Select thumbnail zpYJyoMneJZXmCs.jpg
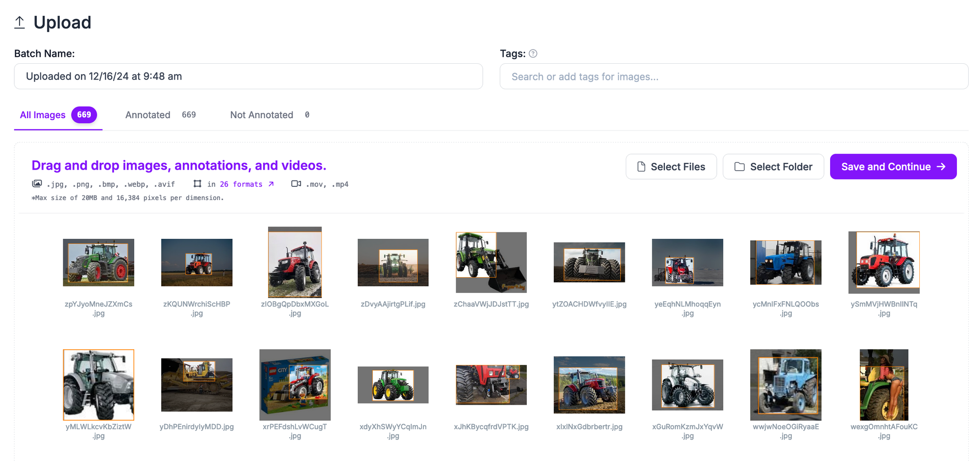The height and width of the screenshot is (462, 980). coord(98,262)
